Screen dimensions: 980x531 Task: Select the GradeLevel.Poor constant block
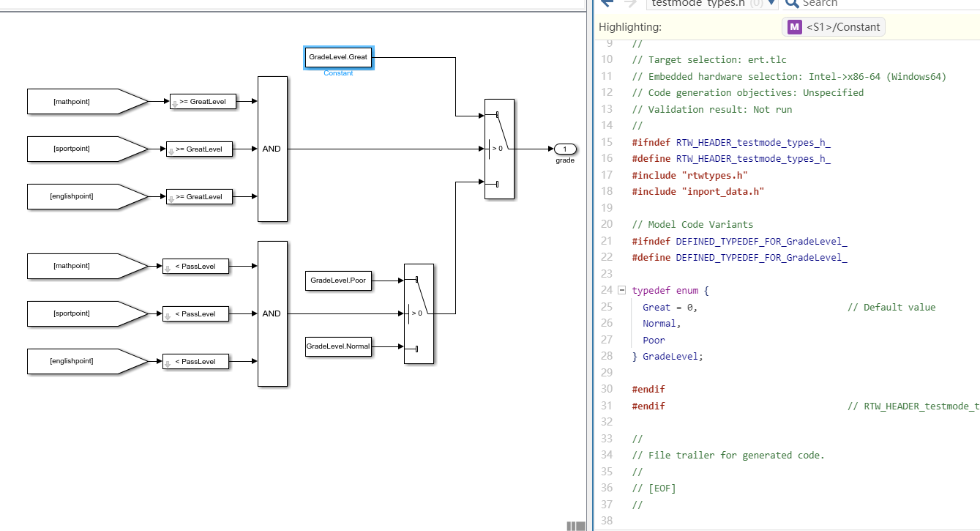point(338,281)
